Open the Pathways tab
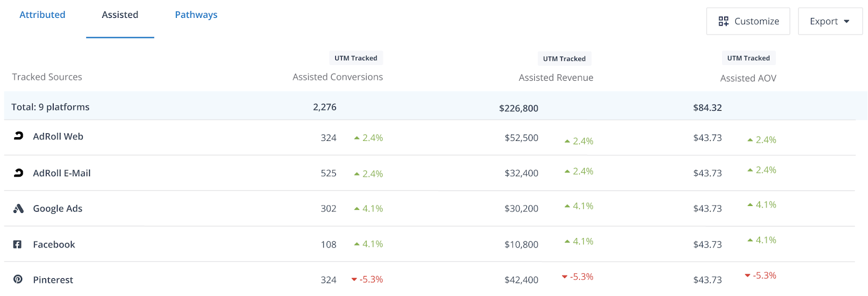Viewport: 868px width, 296px height. point(196,15)
